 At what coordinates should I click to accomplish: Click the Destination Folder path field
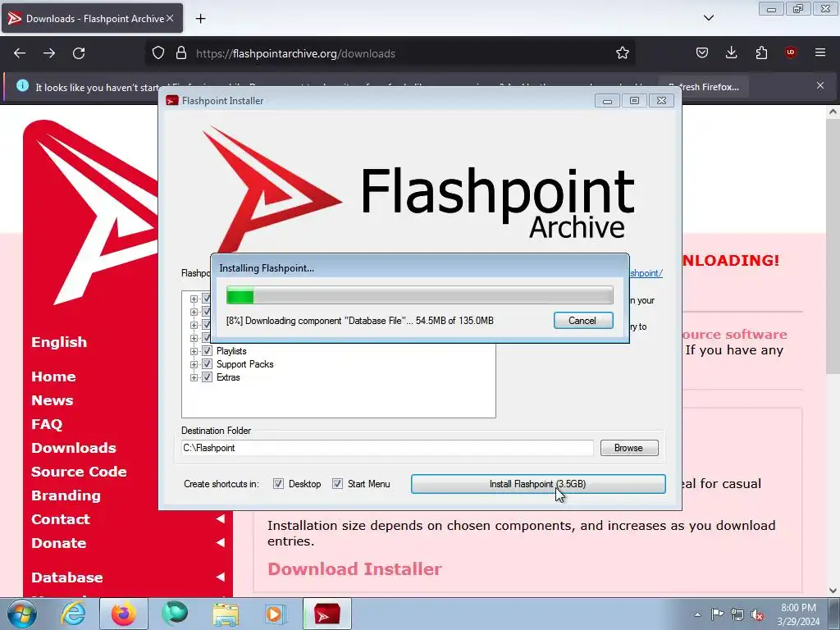[x=387, y=448]
